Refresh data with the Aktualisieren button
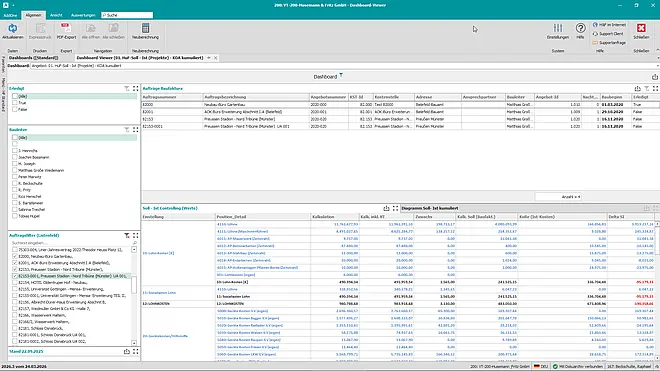Screen dimensions: 660x371 (13, 31)
